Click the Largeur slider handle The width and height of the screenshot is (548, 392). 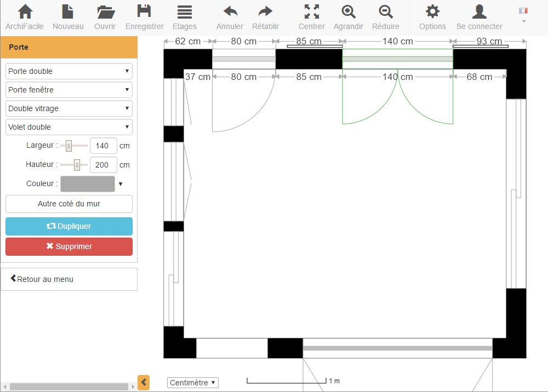(x=68, y=146)
